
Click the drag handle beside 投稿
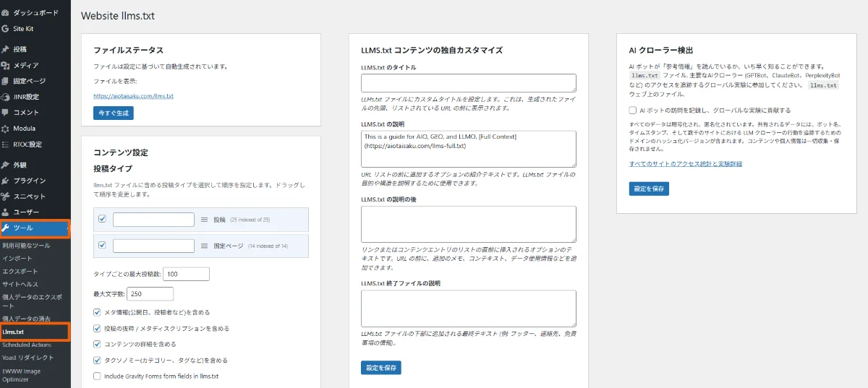point(204,220)
